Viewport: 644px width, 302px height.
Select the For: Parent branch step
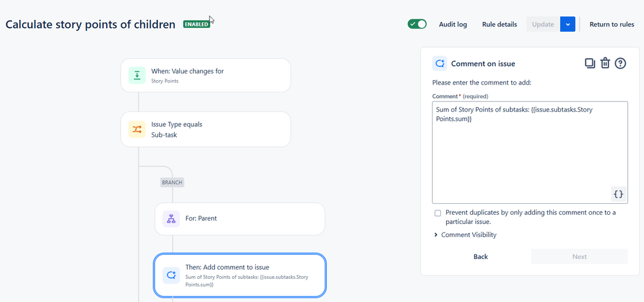point(239,219)
